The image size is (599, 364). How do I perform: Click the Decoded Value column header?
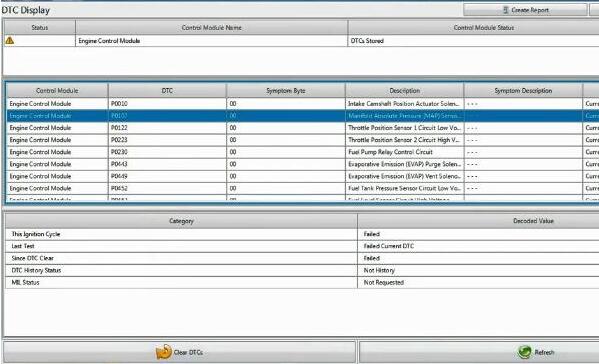pyautogui.click(x=479, y=221)
